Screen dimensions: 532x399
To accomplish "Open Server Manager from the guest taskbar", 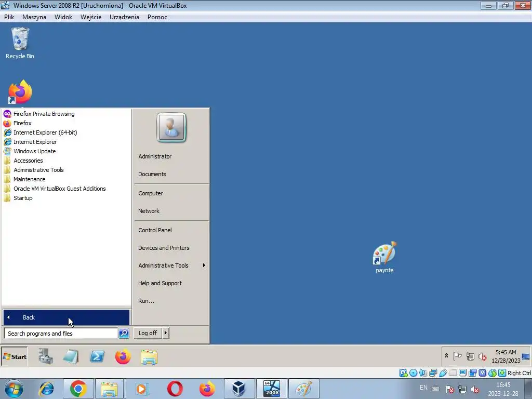I will tap(46, 356).
